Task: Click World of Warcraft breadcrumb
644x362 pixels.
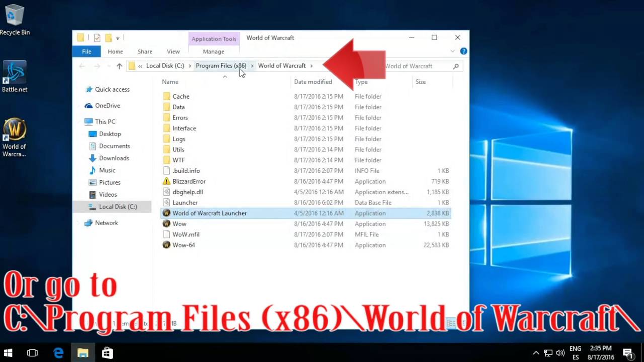Action: click(282, 66)
